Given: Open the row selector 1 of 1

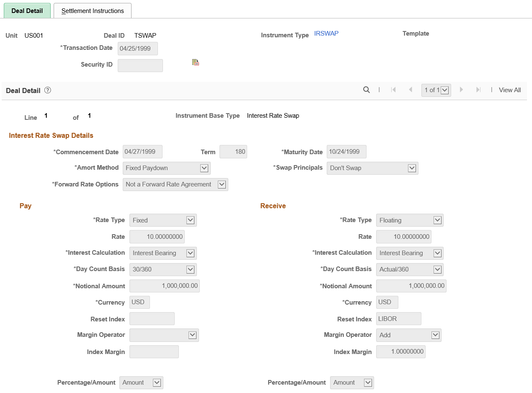Looking at the screenshot, I should pos(436,90).
